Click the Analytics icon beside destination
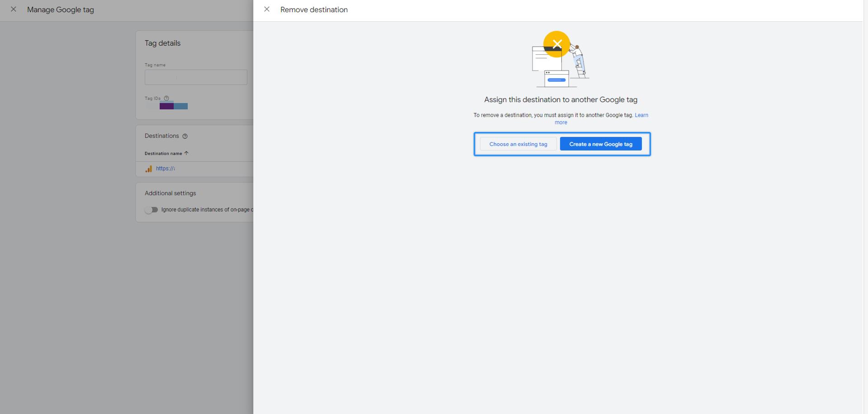 149,169
